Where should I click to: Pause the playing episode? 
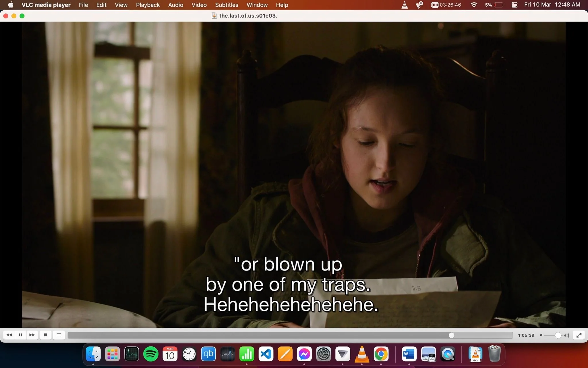coord(21,335)
